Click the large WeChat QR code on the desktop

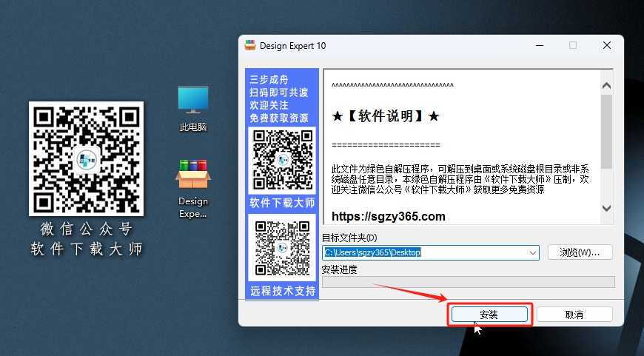[x=87, y=158]
